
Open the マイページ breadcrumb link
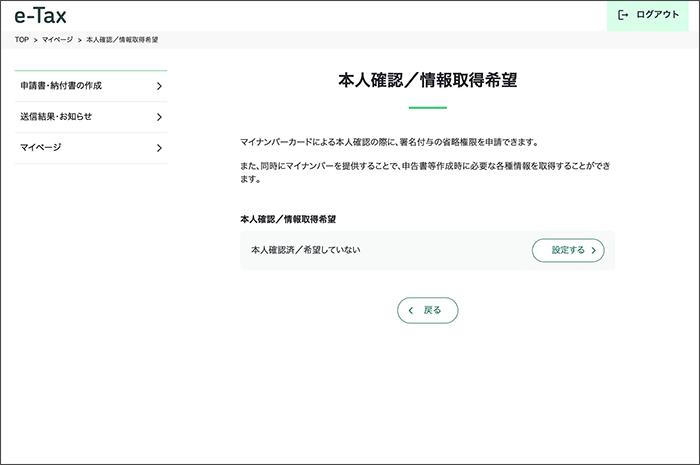[57, 39]
